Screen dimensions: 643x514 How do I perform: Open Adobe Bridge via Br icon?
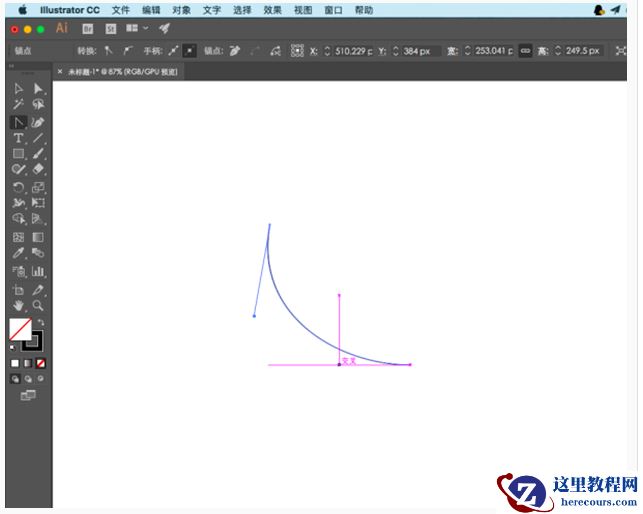pyautogui.click(x=88, y=29)
